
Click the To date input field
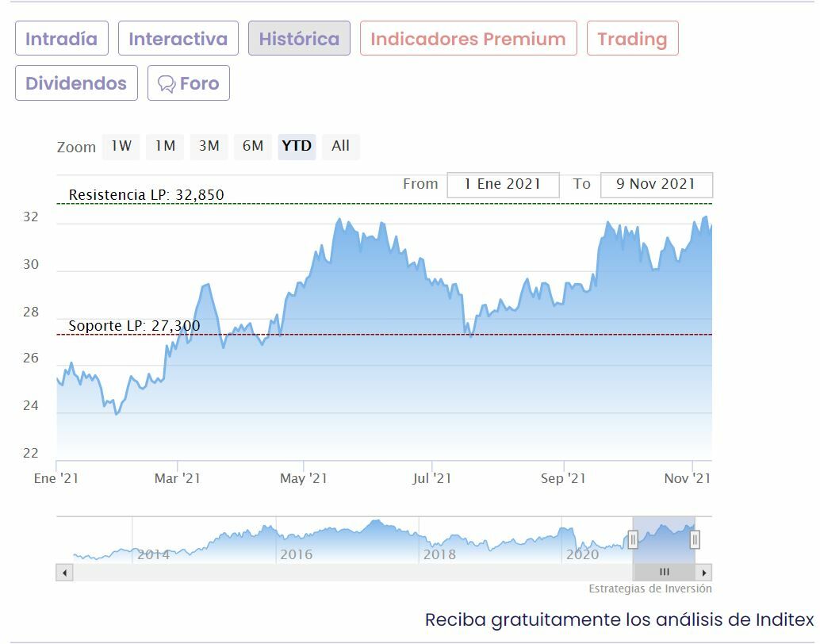[x=656, y=184]
